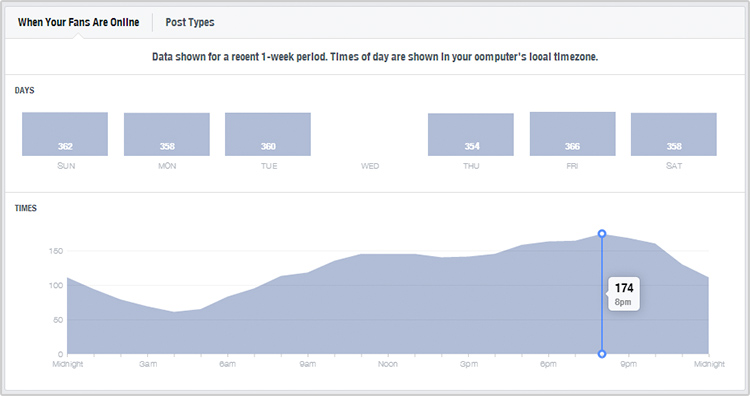Select the Saturday bar showing 358

point(674,134)
